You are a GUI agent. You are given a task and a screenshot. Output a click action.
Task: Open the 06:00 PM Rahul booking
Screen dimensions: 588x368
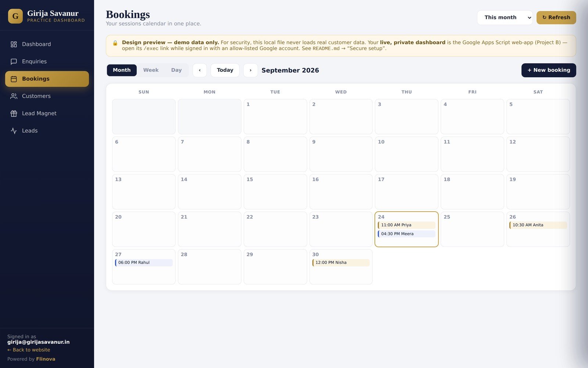[144, 263]
